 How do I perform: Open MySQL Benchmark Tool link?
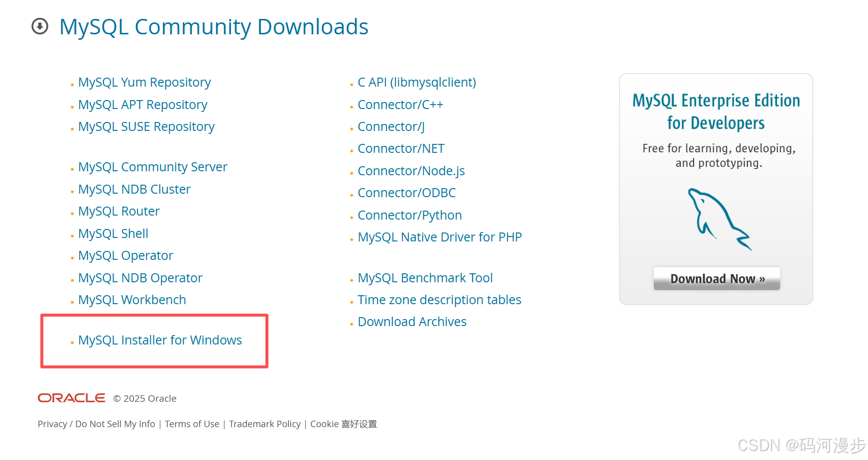point(425,278)
